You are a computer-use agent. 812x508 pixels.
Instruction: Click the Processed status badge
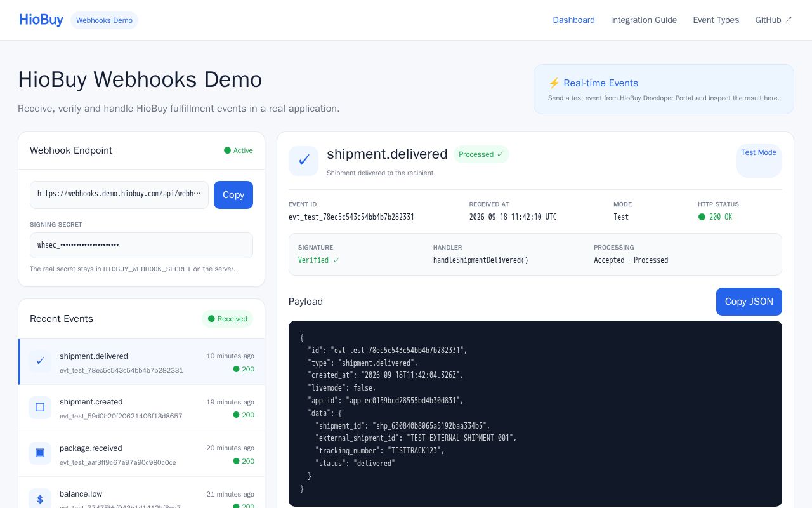(481, 154)
